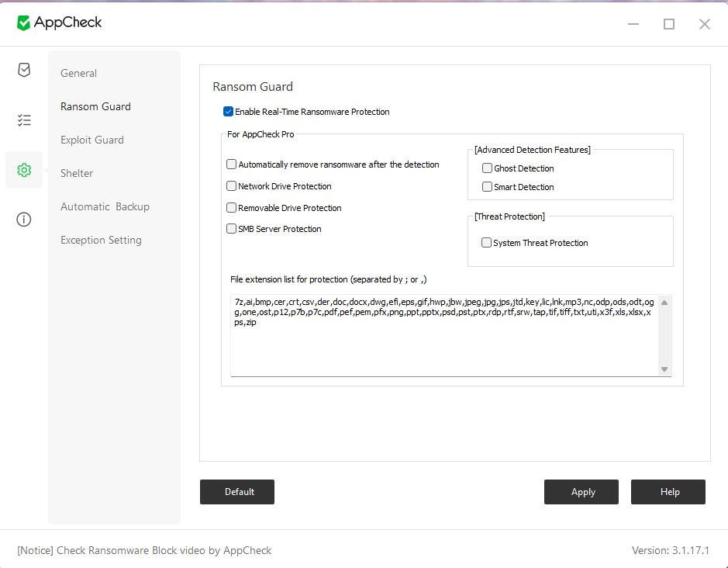Tick the Ghost Detection checkbox
This screenshot has height=568, width=728.
(488, 168)
